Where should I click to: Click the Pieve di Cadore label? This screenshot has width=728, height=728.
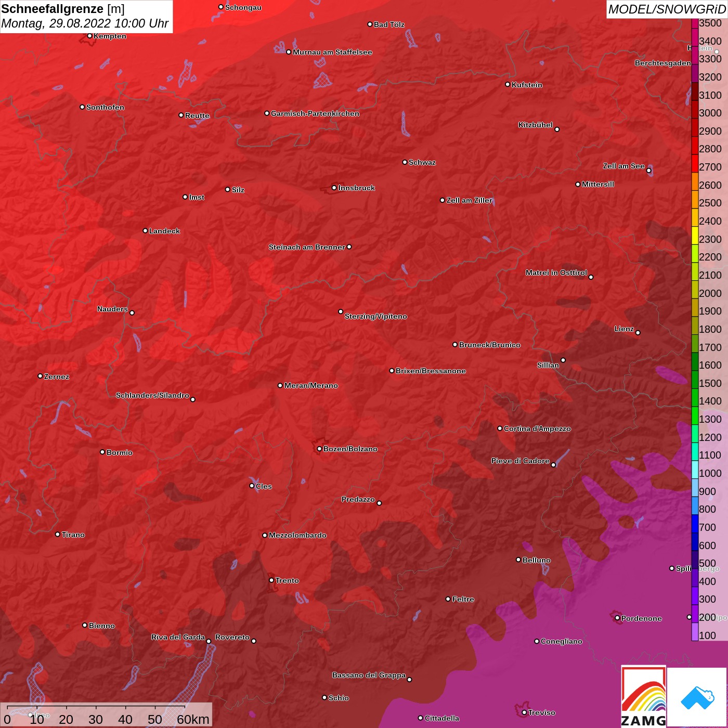tap(521, 461)
